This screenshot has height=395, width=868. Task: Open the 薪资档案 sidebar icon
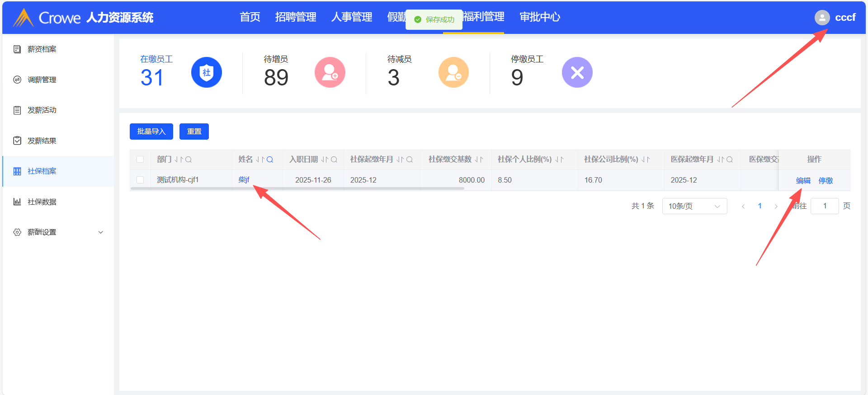point(17,49)
